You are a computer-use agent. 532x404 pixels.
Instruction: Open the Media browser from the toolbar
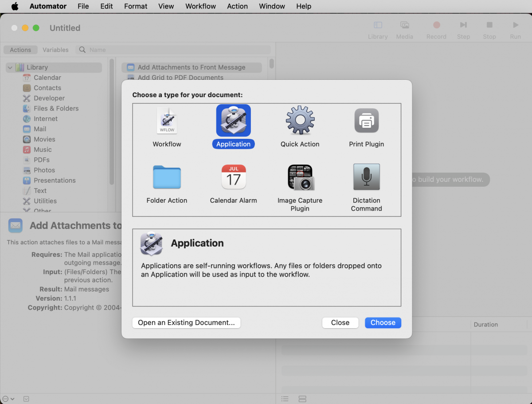(x=404, y=25)
